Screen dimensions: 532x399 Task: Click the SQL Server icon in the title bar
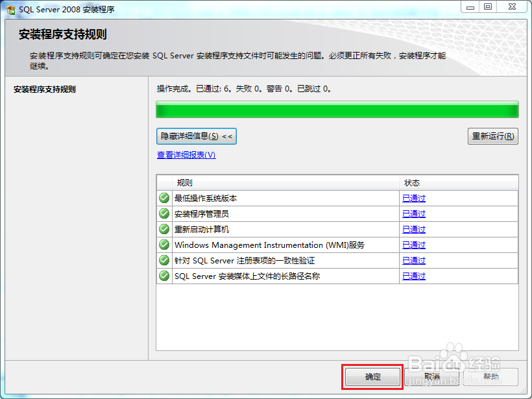9,9
